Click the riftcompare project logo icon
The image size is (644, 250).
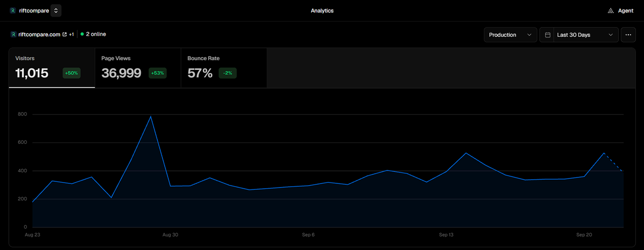point(13,11)
